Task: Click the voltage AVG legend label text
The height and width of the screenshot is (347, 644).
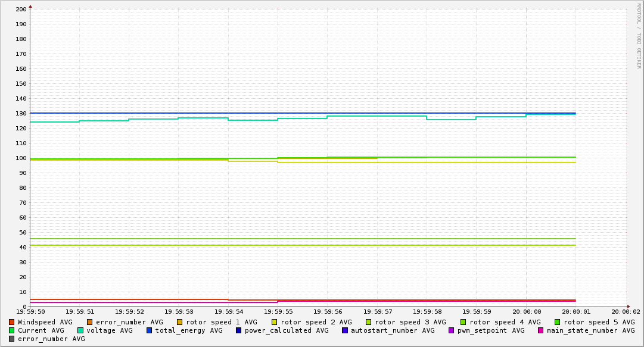Action: pos(109,330)
